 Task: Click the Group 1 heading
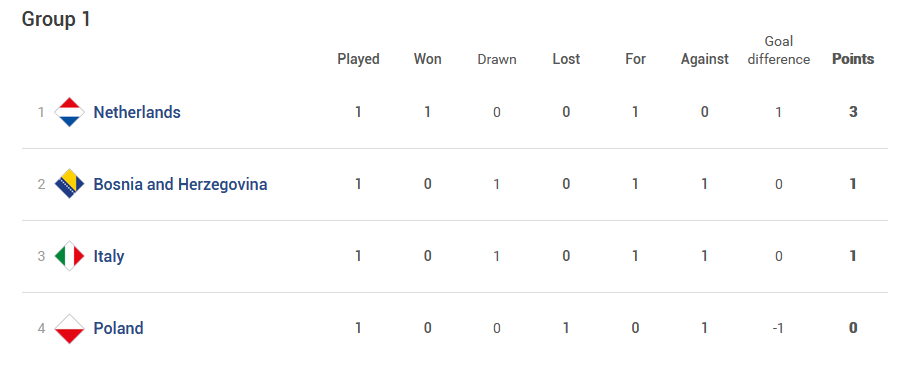coord(56,19)
